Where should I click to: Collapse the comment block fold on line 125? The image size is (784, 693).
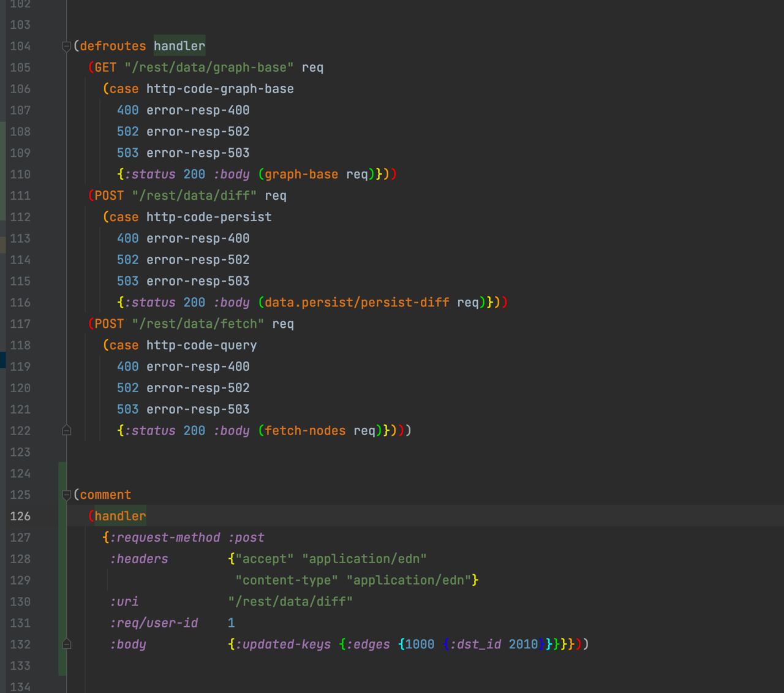tap(67, 495)
